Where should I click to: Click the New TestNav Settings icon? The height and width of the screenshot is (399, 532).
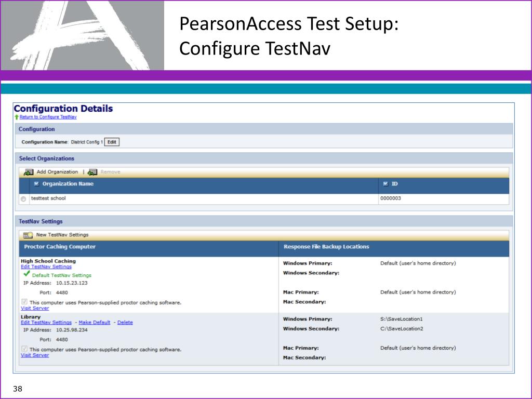[28, 235]
